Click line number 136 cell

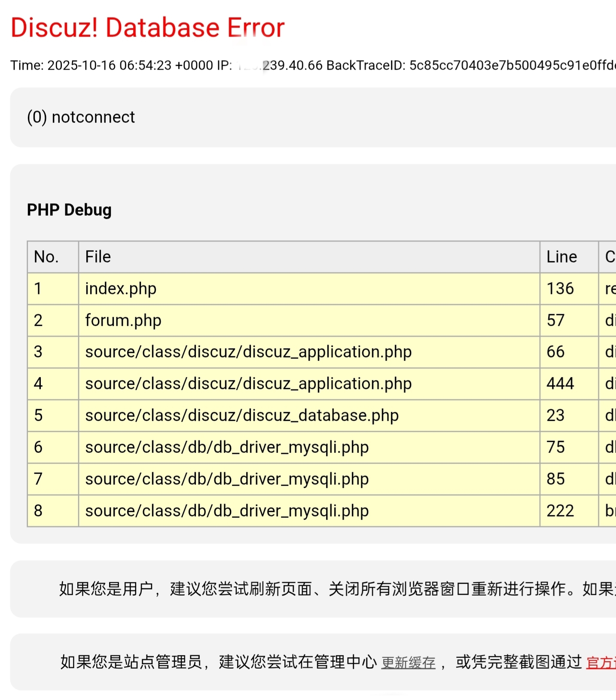click(560, 289)
